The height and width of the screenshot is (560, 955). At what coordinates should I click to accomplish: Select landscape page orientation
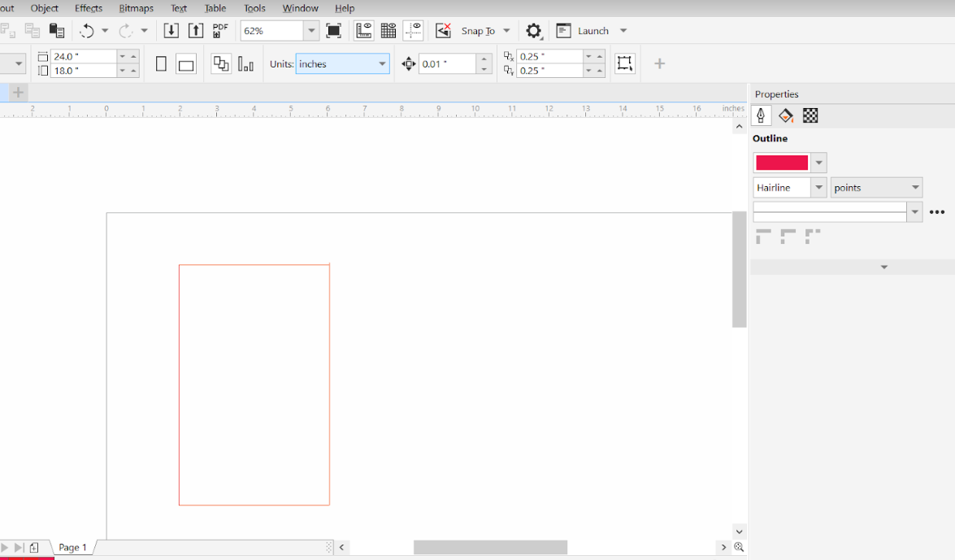[x=186, y=64]
